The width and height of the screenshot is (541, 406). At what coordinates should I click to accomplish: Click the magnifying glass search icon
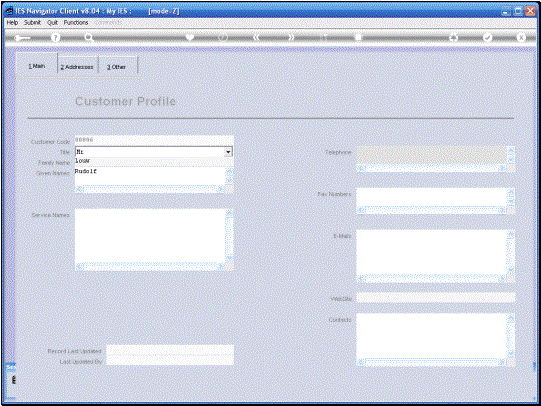click(89, 37)
